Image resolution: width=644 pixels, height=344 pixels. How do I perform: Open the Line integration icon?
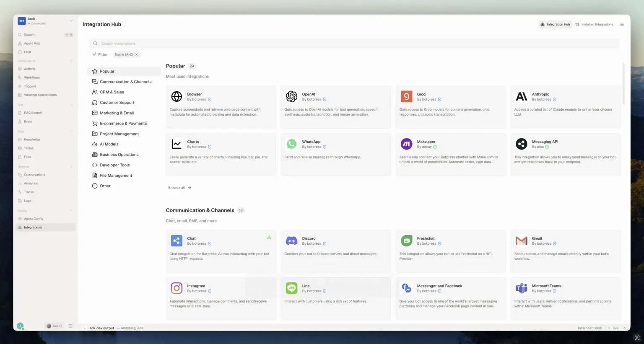tap(291, 288)
